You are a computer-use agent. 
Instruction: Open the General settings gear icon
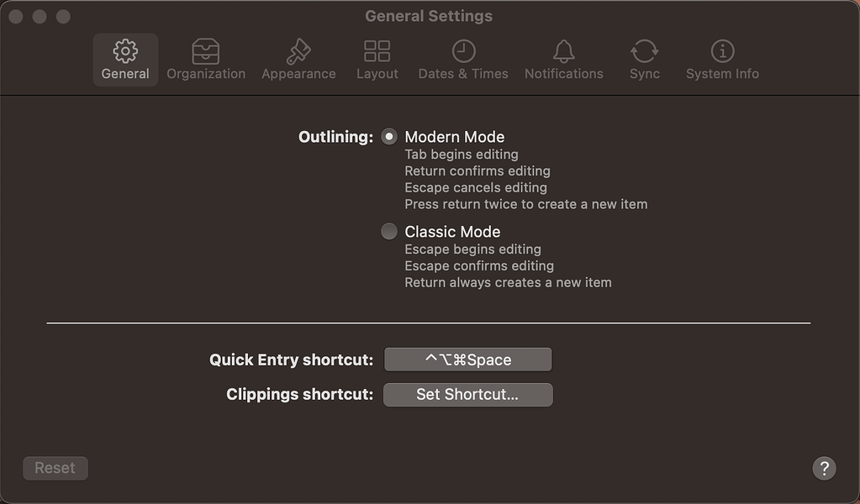pos(124,52)
